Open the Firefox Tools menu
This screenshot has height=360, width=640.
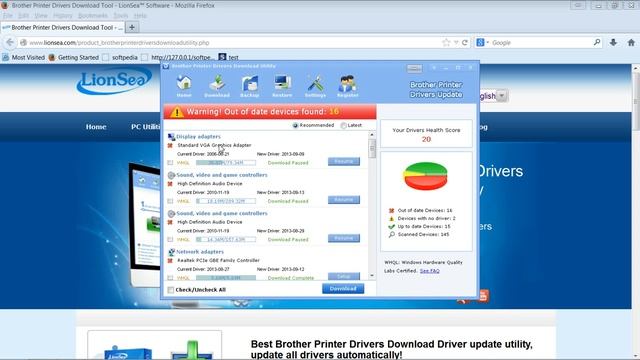[120, 16]
